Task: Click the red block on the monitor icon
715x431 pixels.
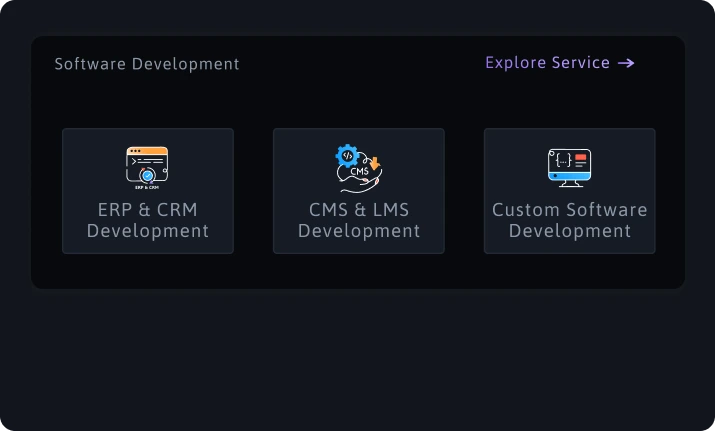Action: tap(580, 157)
